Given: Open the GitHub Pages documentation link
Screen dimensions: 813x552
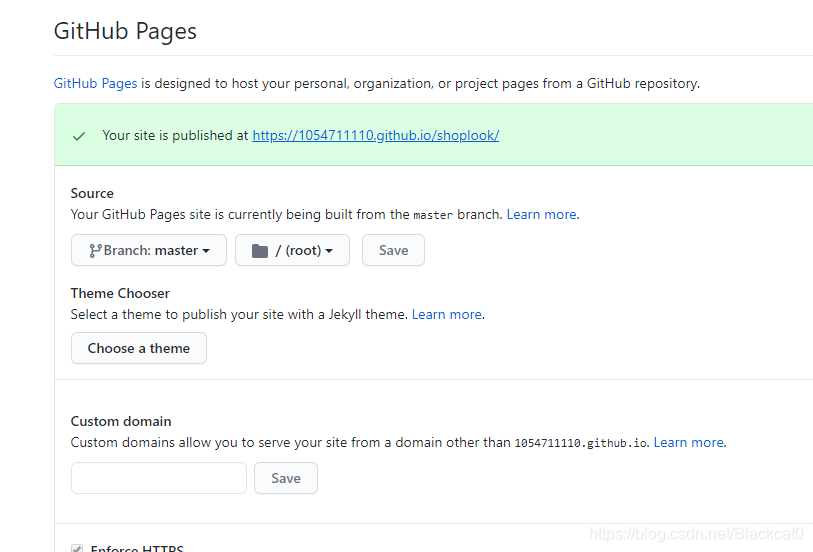Looking at the screenshot, I should tap(95, 83).
